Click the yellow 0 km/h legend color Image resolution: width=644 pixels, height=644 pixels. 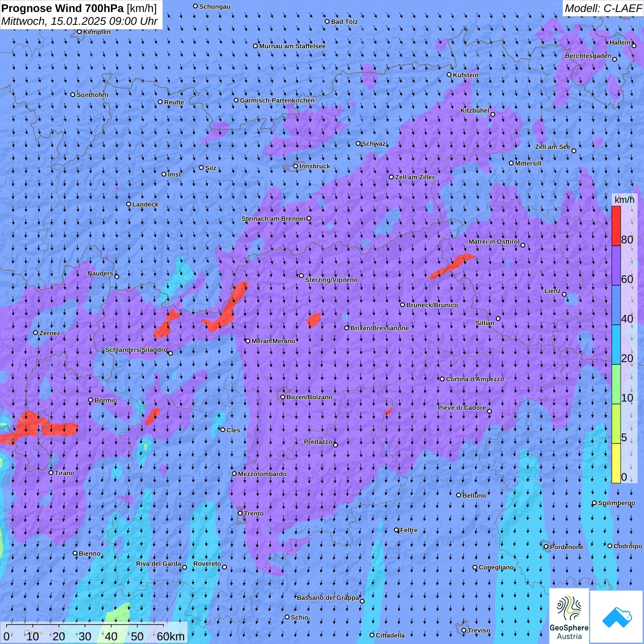(616, 463)
